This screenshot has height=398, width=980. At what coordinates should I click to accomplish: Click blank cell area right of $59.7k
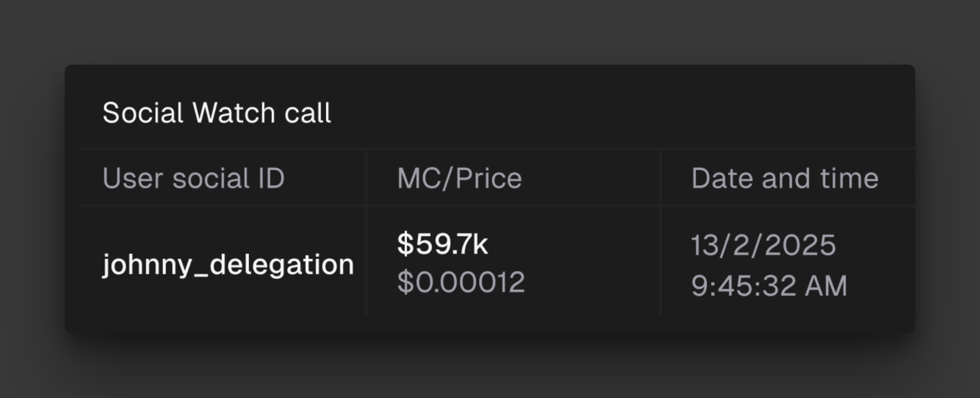(x=574, y=244)
